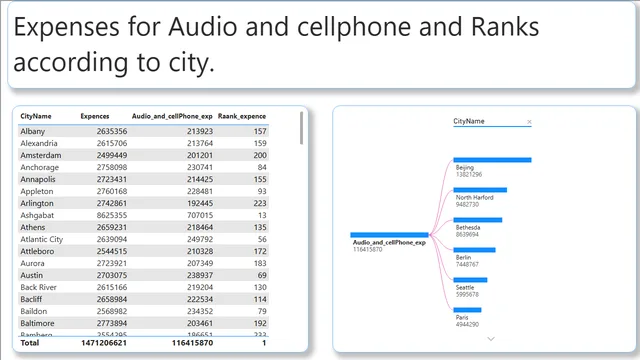Click Atlantic City's audio value 249792
The image size is (640, 360).
point(200,239)
